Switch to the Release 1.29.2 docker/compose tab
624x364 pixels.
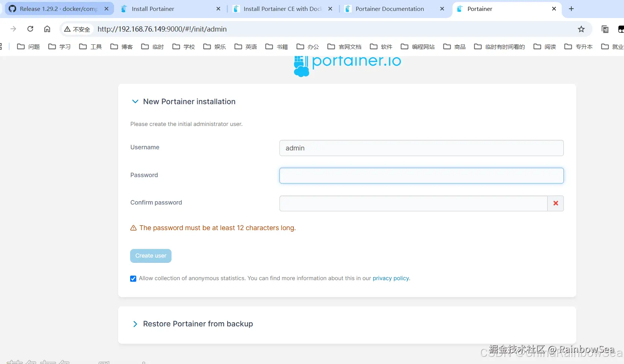[59, 9]
